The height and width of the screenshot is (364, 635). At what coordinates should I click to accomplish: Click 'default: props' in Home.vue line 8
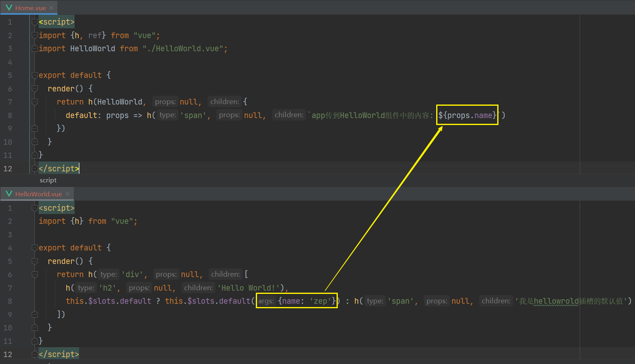click(x=97, y=116)
